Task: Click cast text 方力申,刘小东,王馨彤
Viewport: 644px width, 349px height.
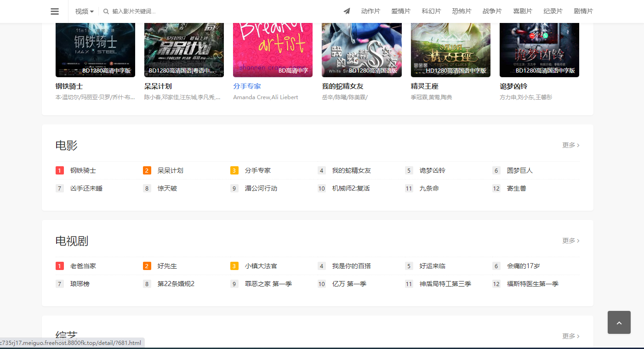Action: pyautogui.click(x=526, y=97)
